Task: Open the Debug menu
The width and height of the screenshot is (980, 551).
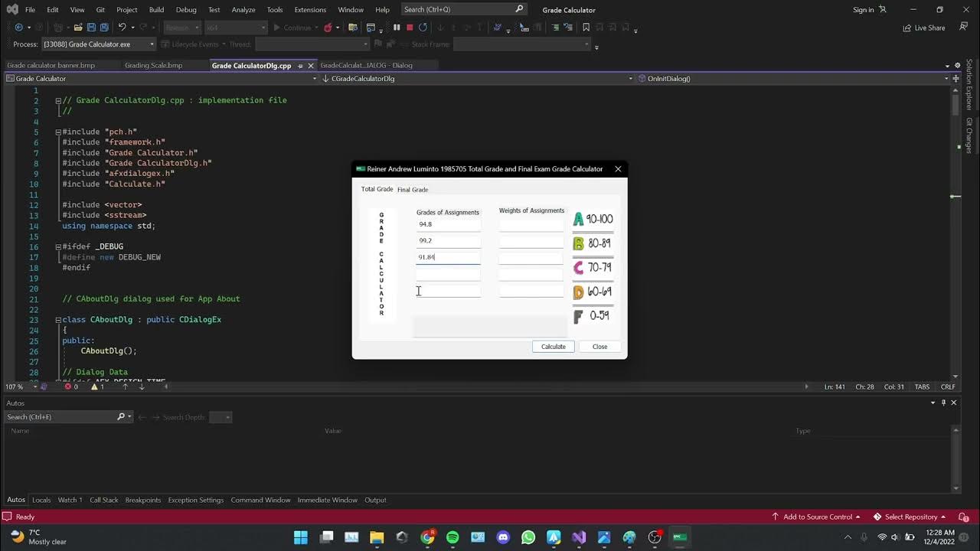Action: 186,10
